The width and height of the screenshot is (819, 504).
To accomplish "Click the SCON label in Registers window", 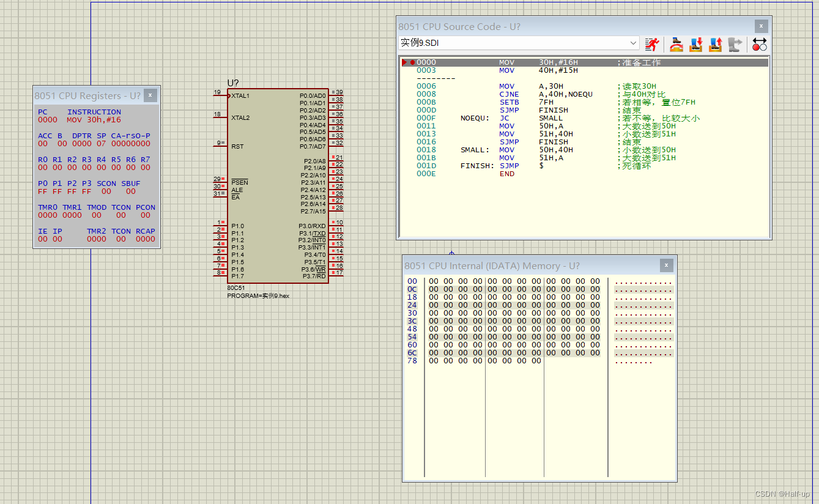I will coord(106,183).
